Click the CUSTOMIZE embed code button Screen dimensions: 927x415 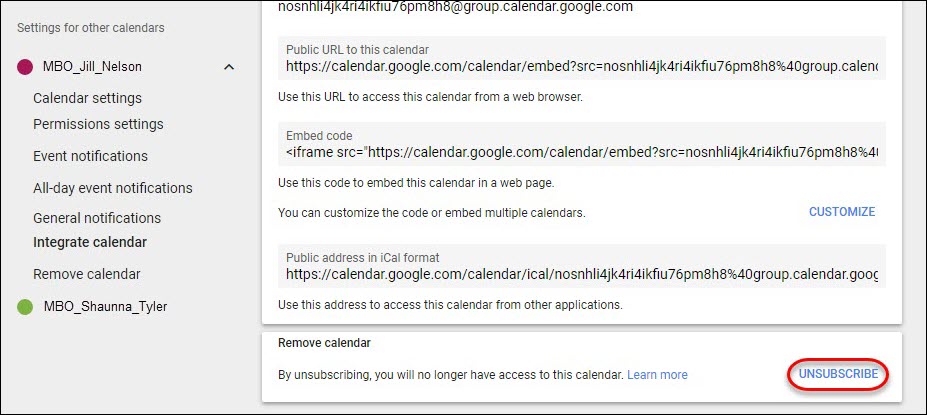pos(842,212)
